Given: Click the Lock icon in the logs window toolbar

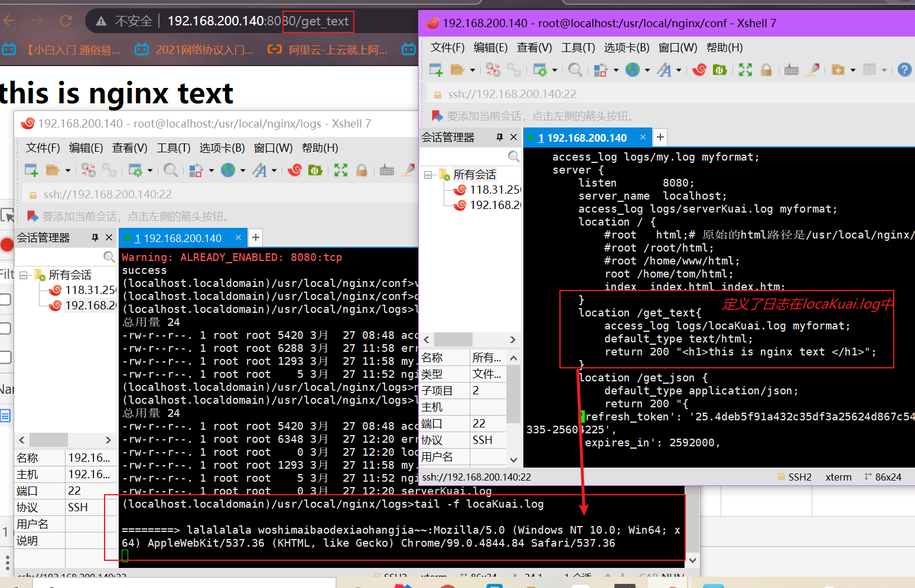Looking at the screenshot, I should click(362, 171).
